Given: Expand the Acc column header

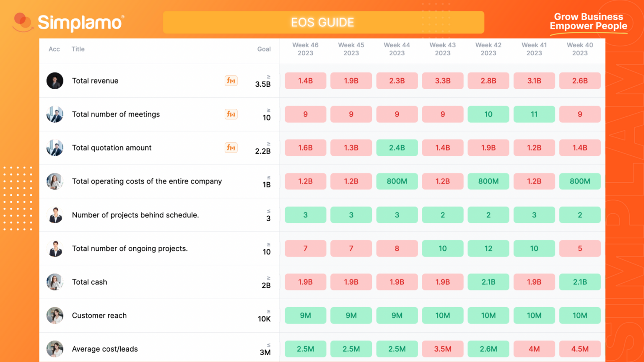Looking at the screenshot, I should (x=54, y=49).
